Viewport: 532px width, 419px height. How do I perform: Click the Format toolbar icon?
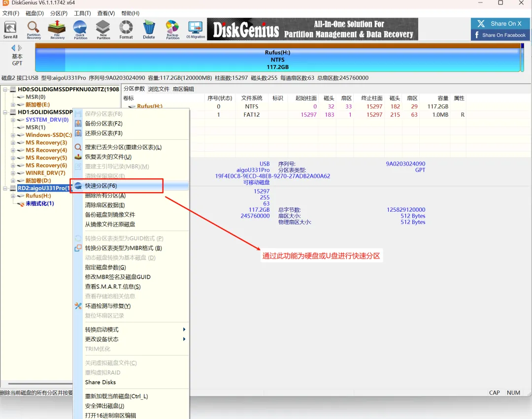[126, 30]
